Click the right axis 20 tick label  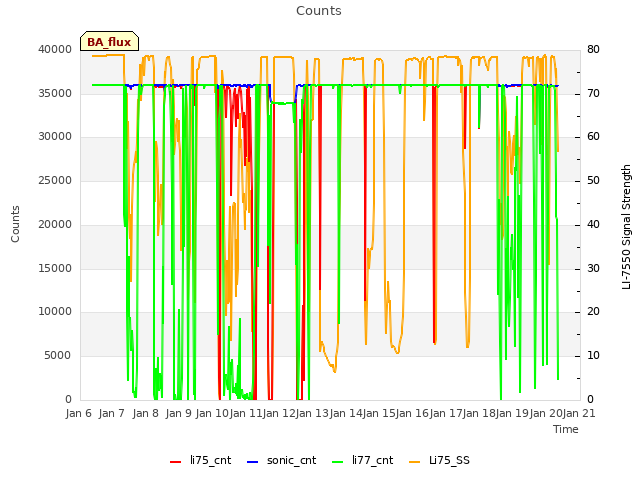click(x=593, y=312)
